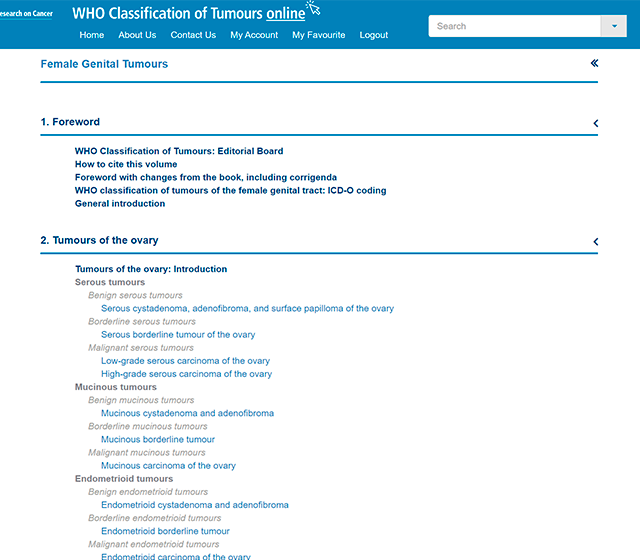Open Mucinous carcinoma of the ovary

tap(168, 466)
